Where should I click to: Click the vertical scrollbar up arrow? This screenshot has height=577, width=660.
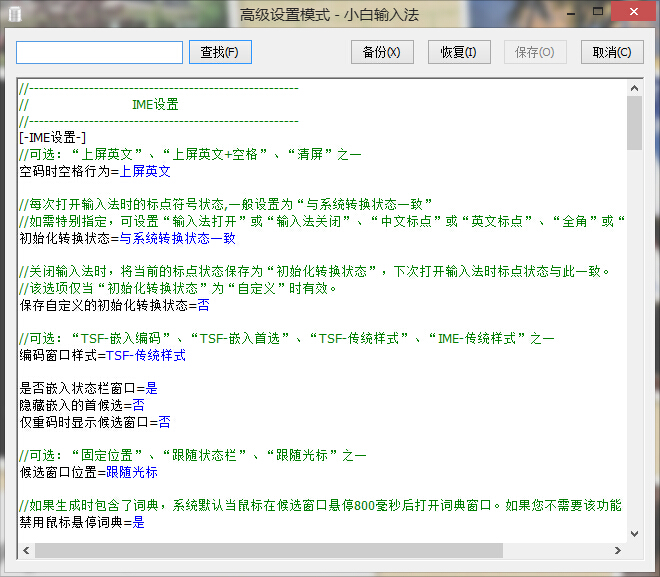(x=634, y=88)
